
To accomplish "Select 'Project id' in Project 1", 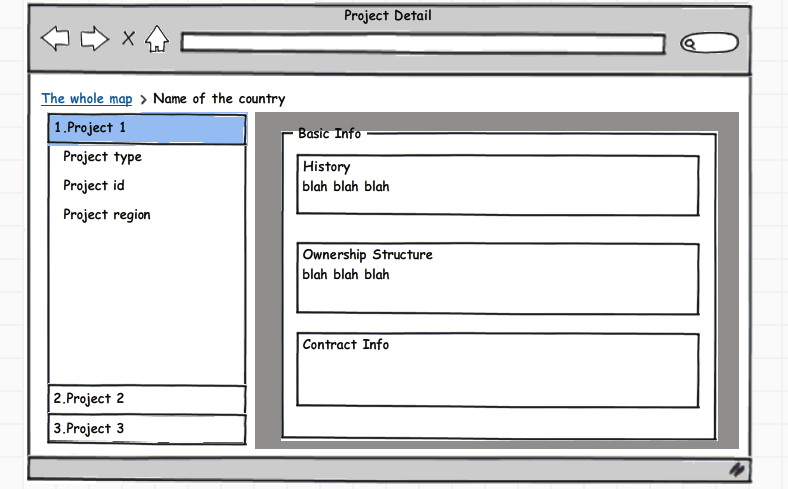I will click(94, 186).
